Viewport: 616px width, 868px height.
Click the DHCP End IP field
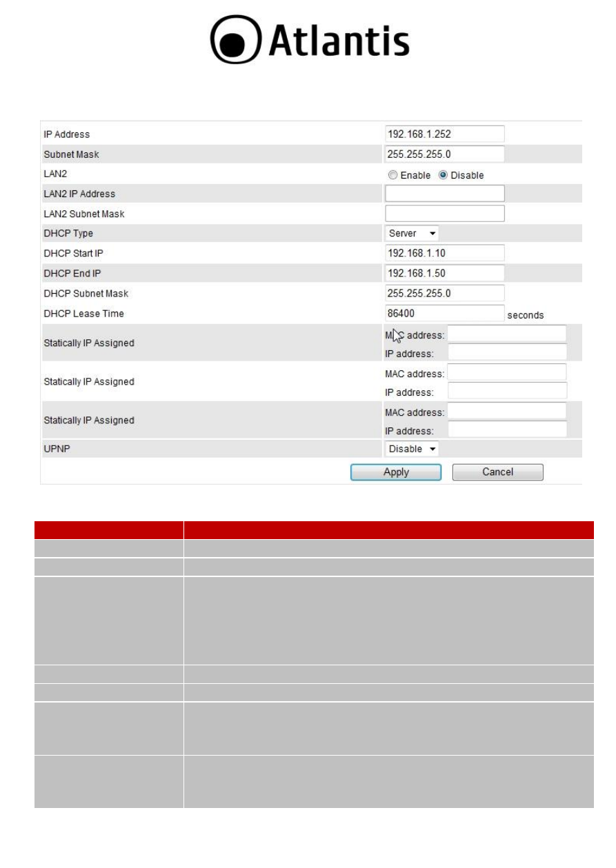point(445,273)
